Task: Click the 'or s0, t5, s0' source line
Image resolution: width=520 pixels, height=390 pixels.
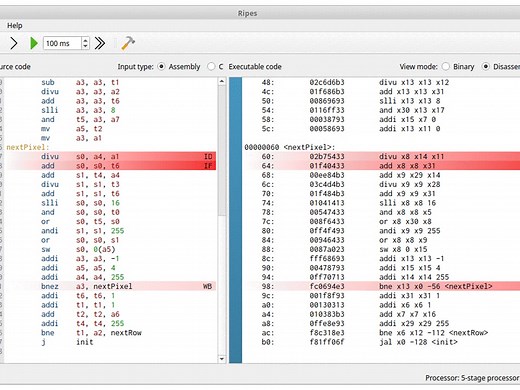Action: point(111,222)
